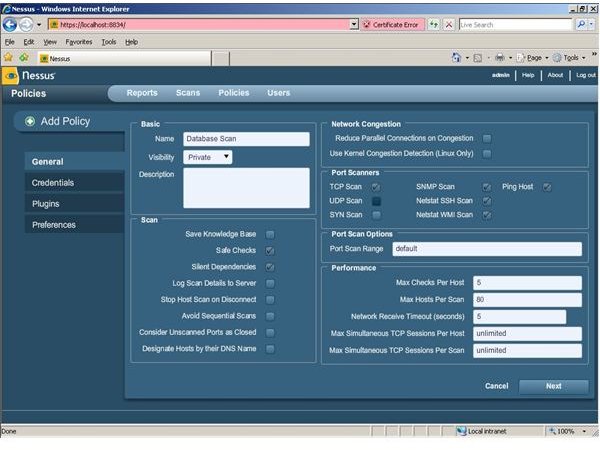
Task: Go to the Reports tab
Action: point(142,93)
